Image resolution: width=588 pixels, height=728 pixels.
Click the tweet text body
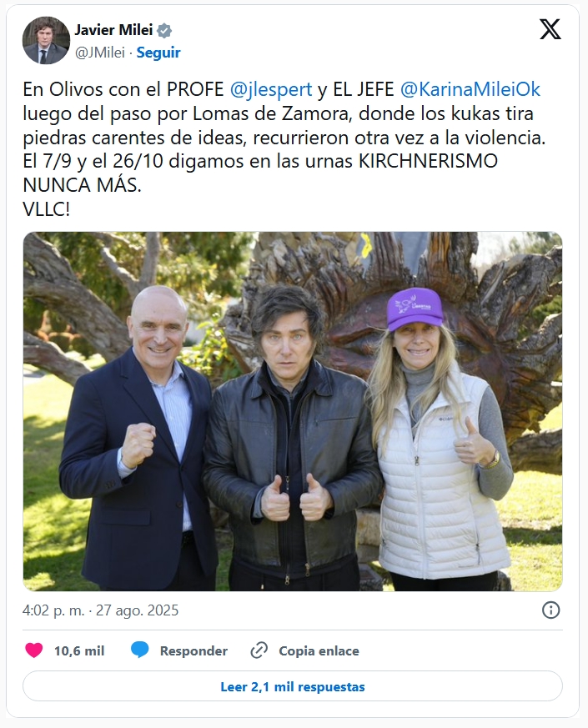[284, 149]
